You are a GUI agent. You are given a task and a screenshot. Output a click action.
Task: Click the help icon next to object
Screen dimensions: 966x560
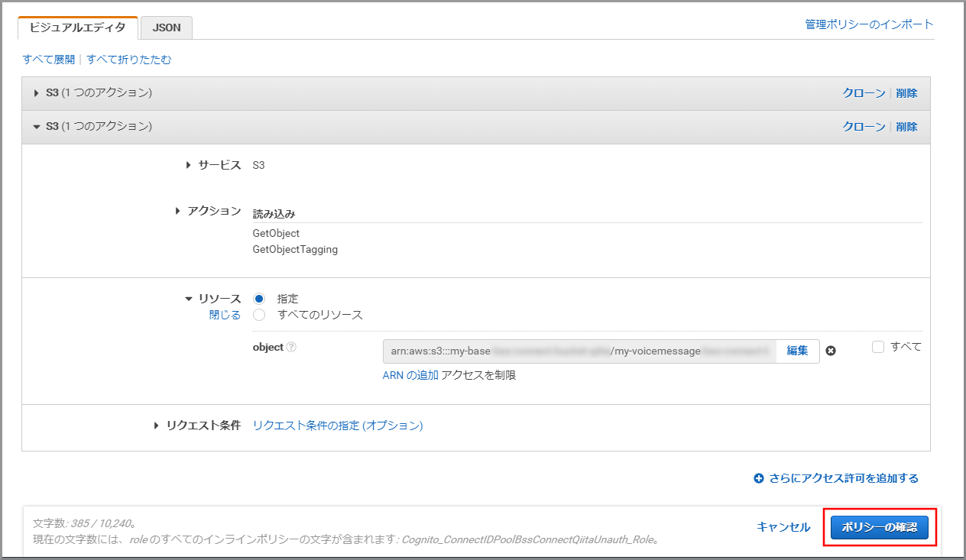pyautogui.click(x=291, y=347)
